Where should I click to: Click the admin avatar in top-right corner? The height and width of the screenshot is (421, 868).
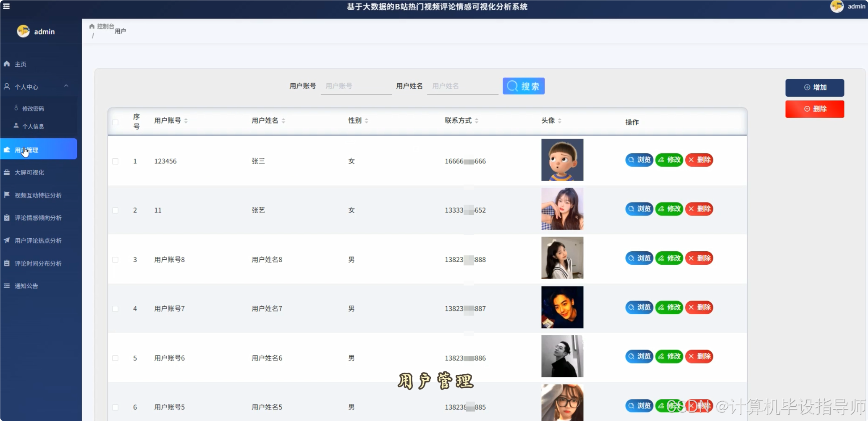(837, 6)
